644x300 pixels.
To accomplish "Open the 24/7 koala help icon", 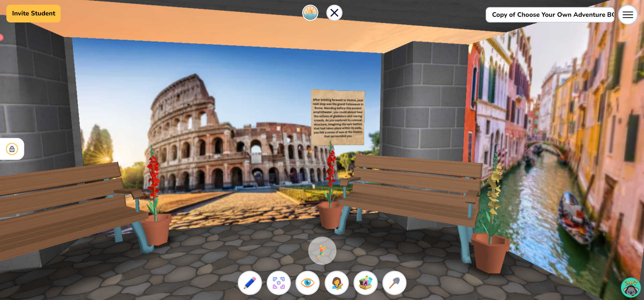I will 631,288.
